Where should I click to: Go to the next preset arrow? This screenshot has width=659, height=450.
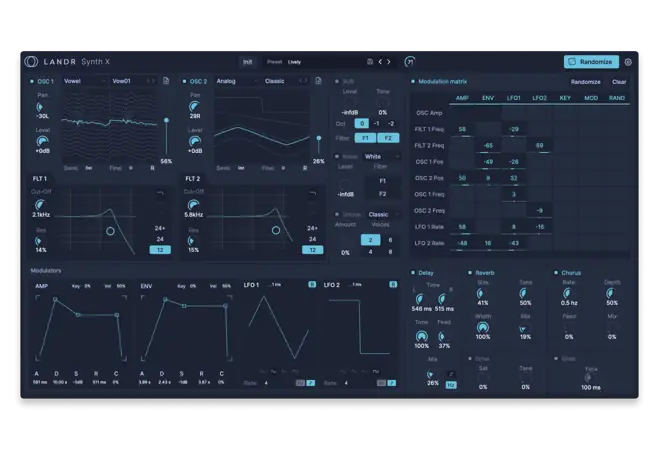389,61
